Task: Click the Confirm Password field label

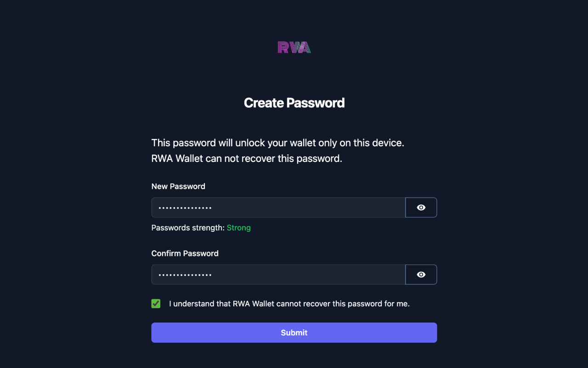Action: pos(185,253)
